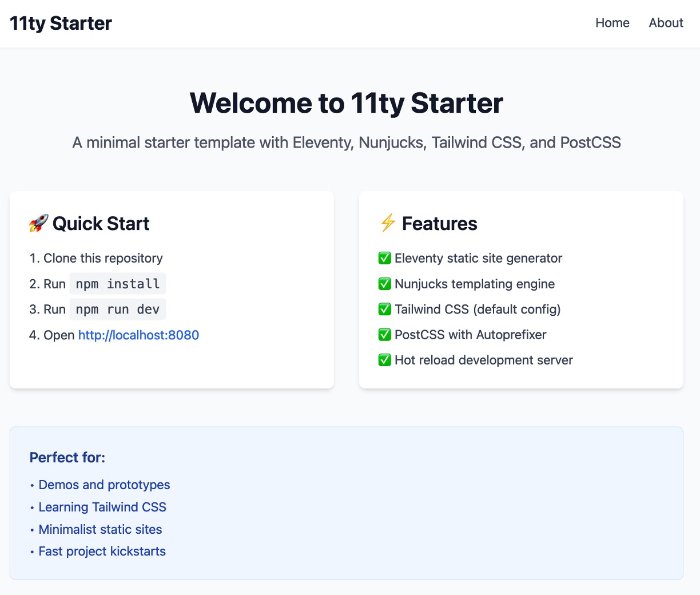This screenshot has height=595, width=700.
Task: Click the rocket emoji beside Quick Start
Action: pos(39,224)
